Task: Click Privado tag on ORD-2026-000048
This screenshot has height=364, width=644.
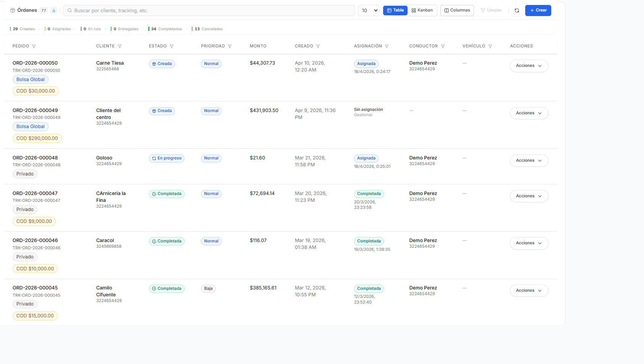Action: pyautogui.click(x=25, y=174)
